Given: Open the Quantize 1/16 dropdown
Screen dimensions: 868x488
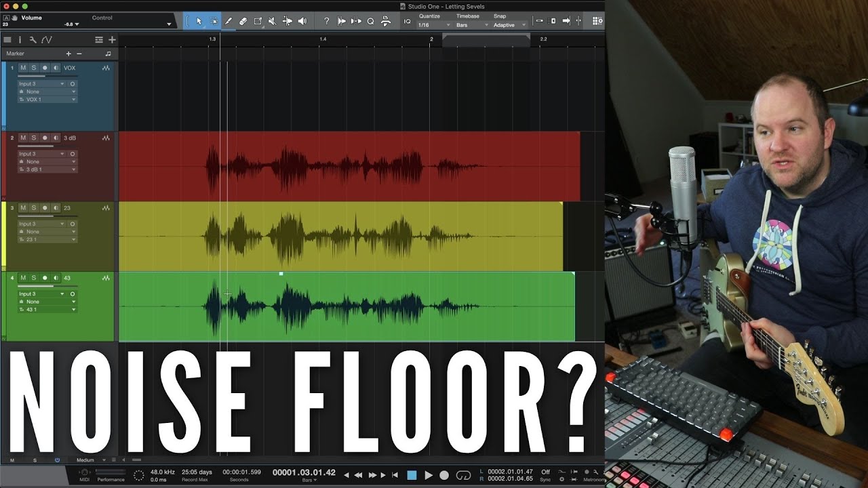Looking at the screenshot, I should pos(434,25).
